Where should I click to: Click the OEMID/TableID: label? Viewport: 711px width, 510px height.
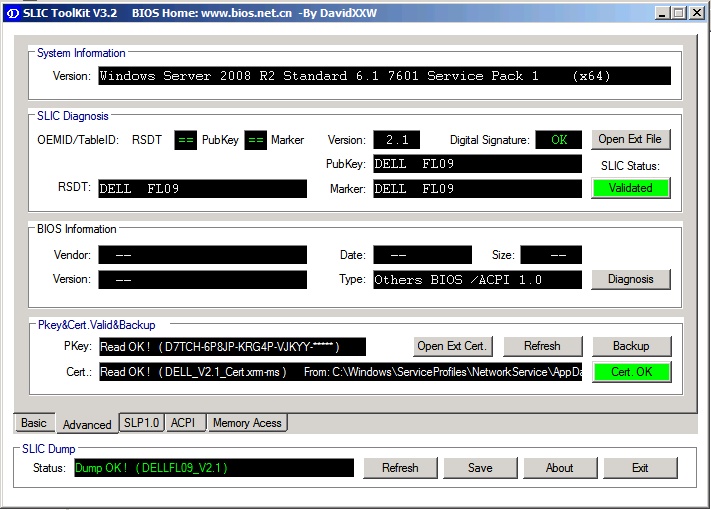(x=78, y=140)
